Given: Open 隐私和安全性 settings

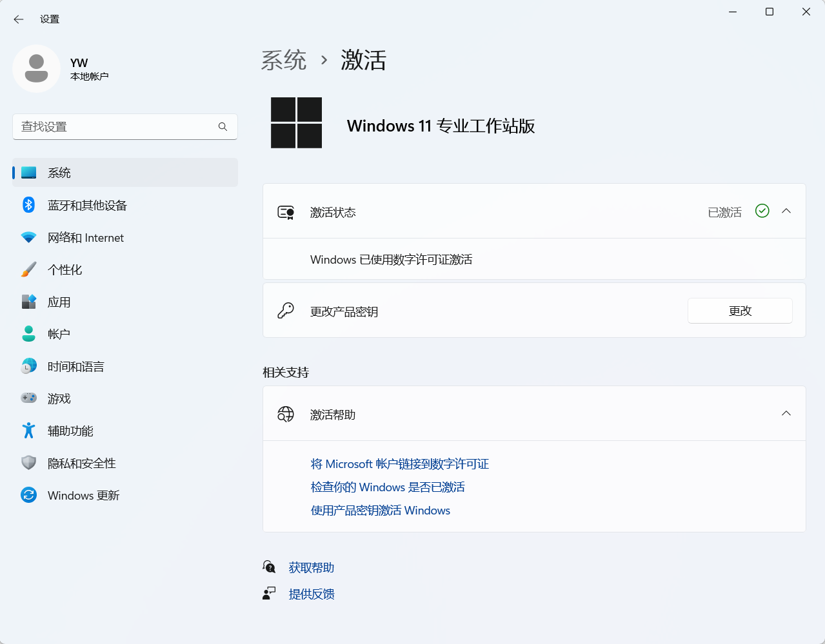Looking at the screenshot, I should coord(125,463).
